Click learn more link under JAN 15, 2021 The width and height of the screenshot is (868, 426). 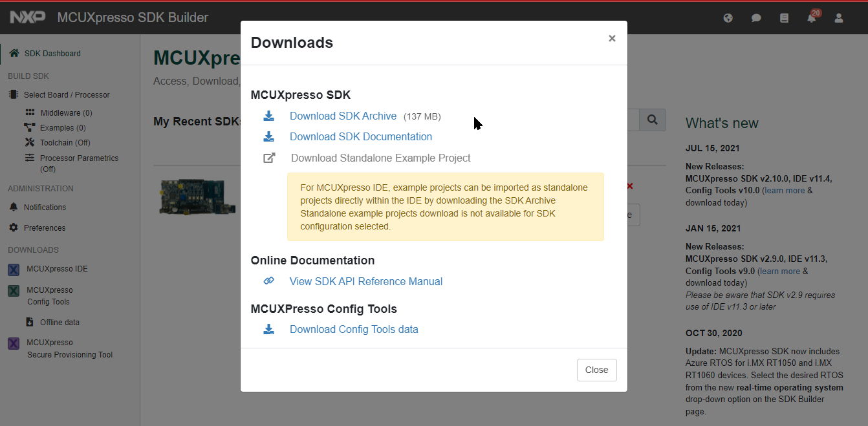click(780, 271)
